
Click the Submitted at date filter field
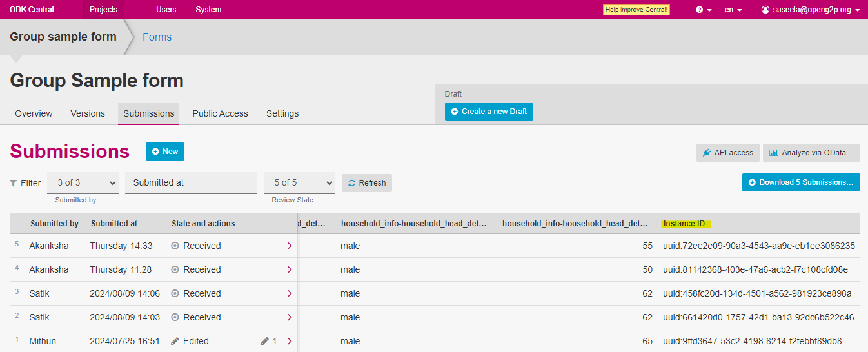191,182
